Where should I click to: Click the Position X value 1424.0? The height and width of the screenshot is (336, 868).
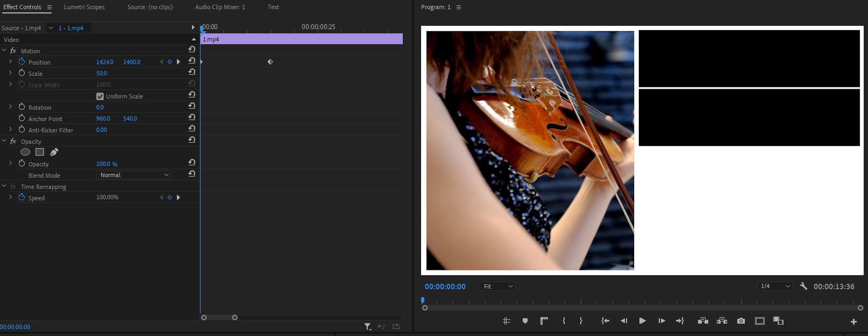[105, 62]
